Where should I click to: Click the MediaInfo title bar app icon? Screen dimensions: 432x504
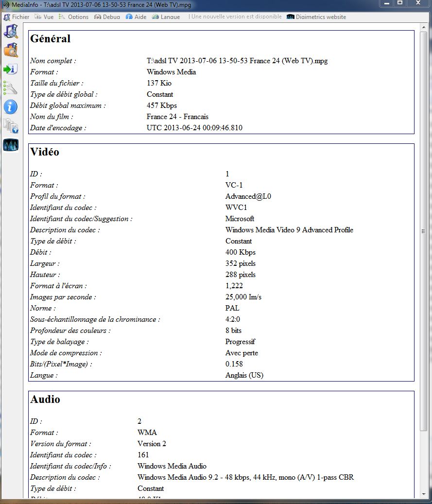6,4
